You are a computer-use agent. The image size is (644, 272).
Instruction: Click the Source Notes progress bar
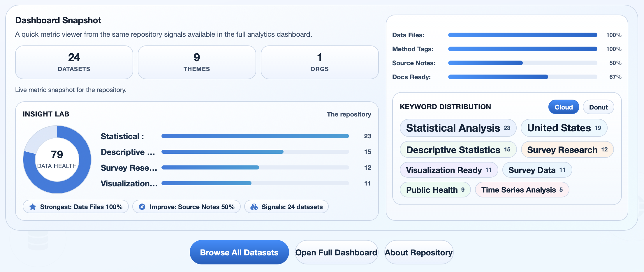(x=522, y=63)
